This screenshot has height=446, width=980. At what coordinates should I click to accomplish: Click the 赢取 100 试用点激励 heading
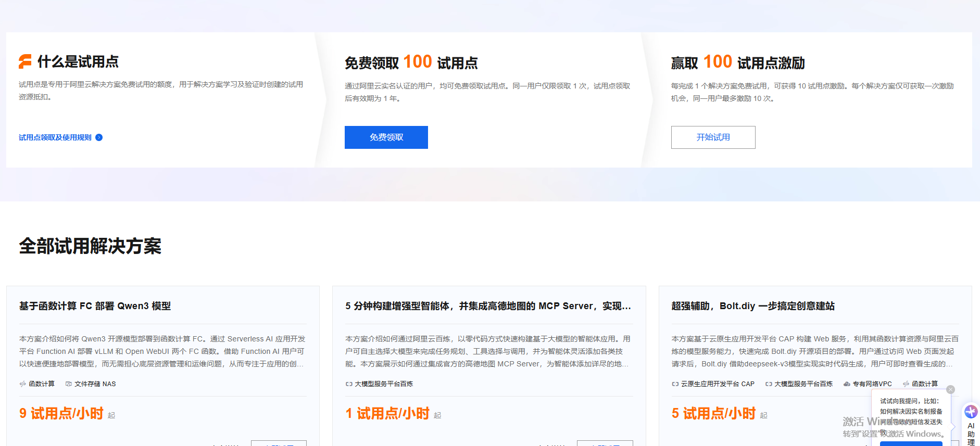click(738, 62)
